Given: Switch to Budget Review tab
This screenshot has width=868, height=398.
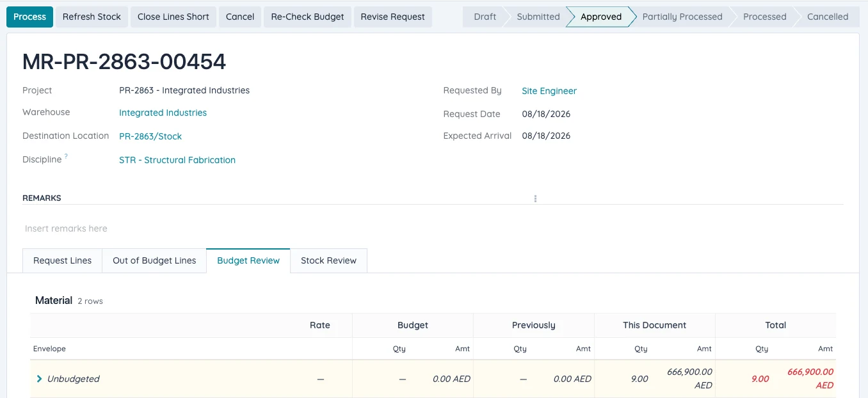Looking at the screenshot, I should tap(248, 260).
